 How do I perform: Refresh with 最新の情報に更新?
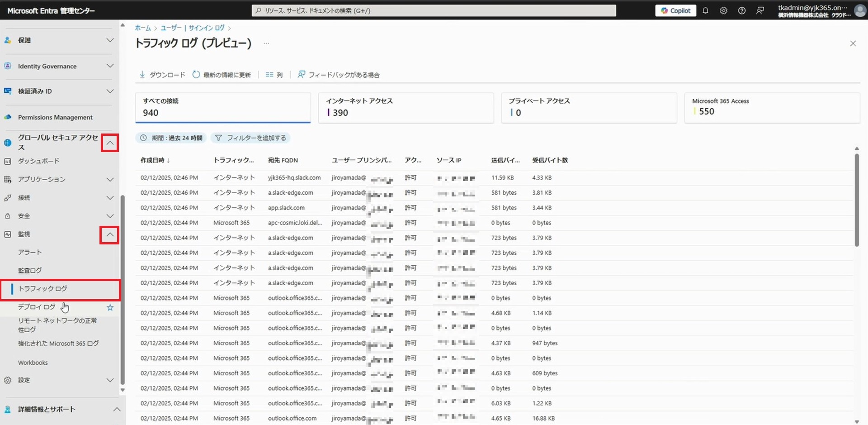click(222, 75)
